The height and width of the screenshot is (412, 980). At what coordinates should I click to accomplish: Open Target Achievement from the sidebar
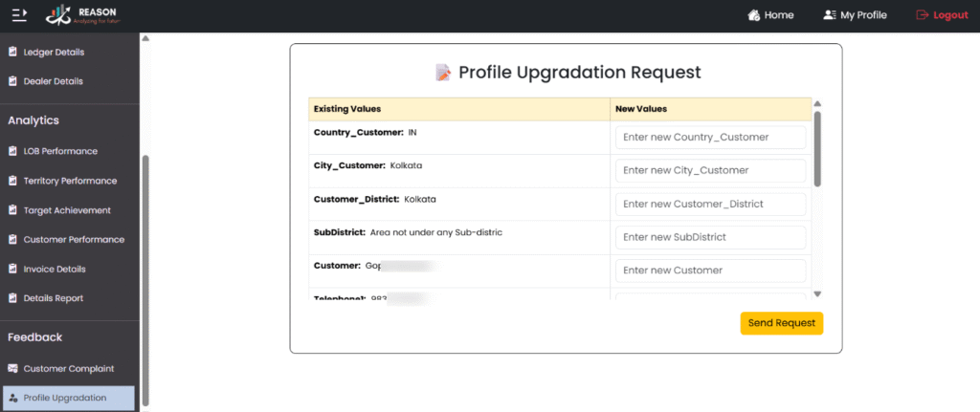(x=66, y=210)
